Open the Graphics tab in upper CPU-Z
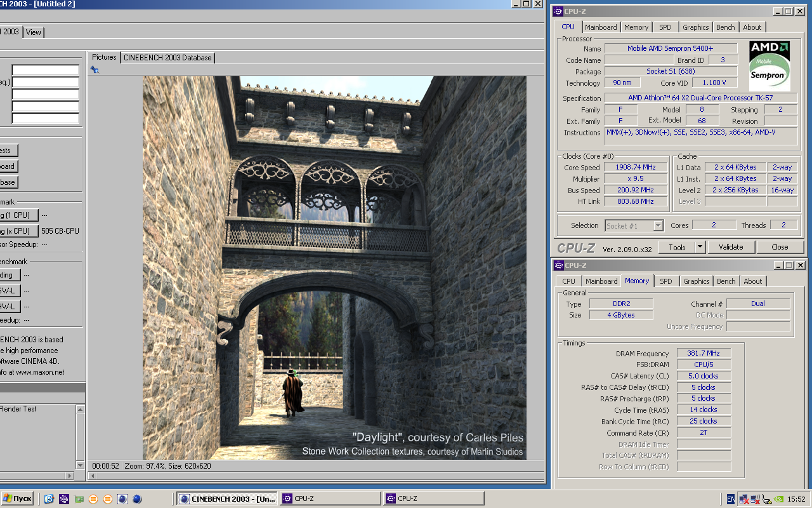Screen dimensions: 812x508 [696, 27]
